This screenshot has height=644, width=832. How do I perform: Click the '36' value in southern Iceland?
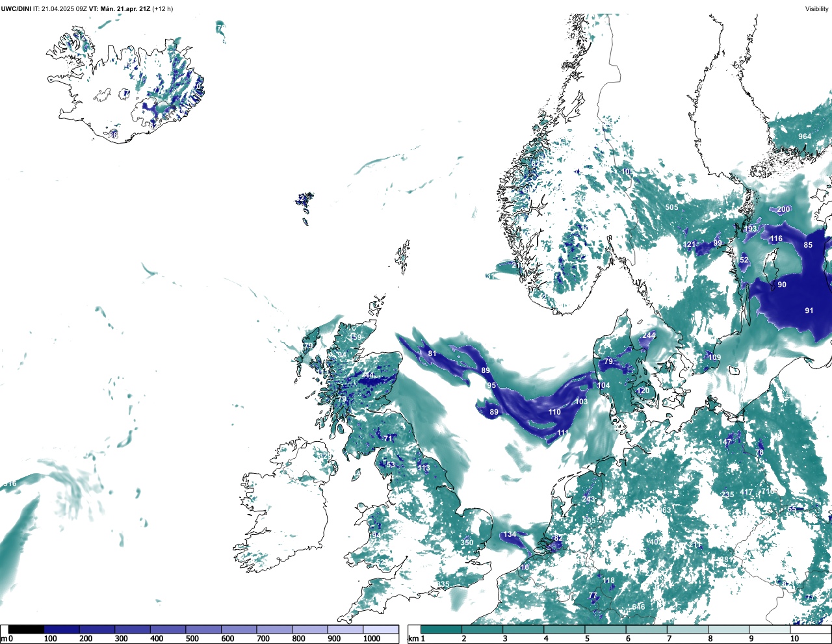point(114,135)
